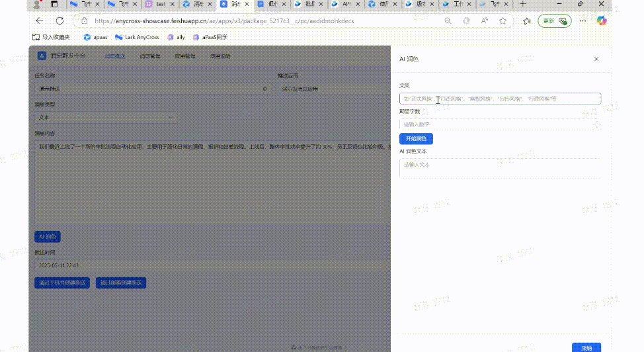This screenshot has width=644, height=352.
Task: Click the 期望字数 number stepper arrows
Action: [596, 124]
